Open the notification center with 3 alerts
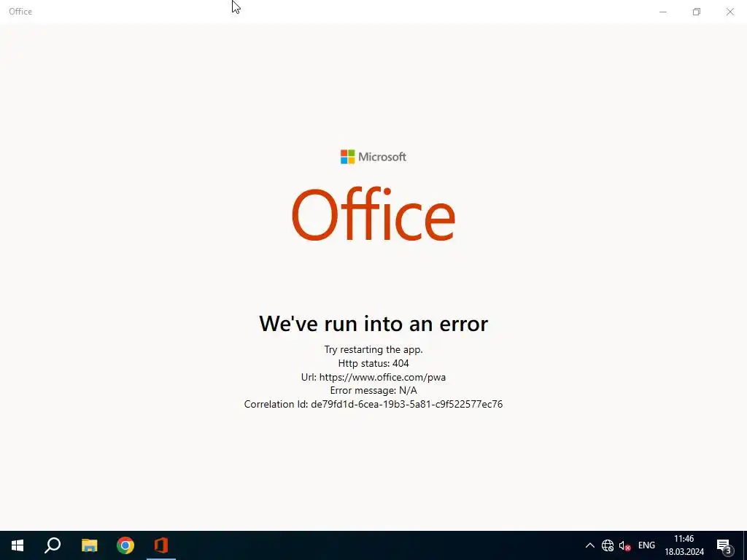 [724, 545]
